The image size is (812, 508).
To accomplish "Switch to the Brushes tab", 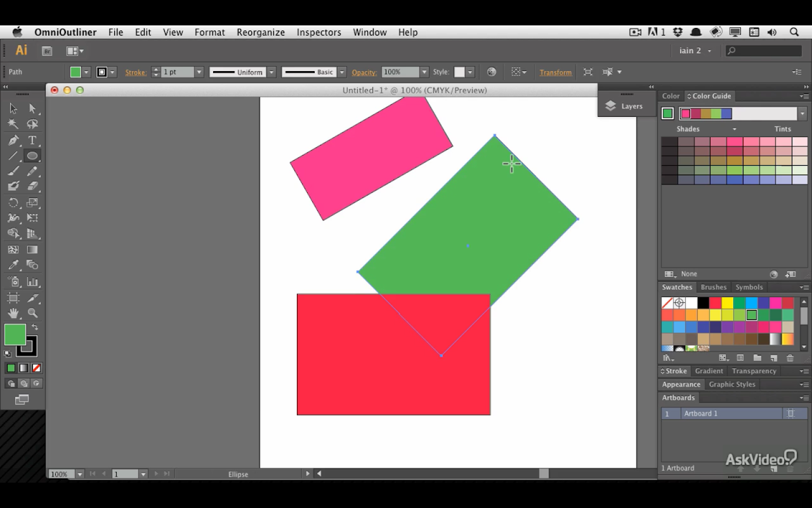I will click(x=714, y=287).
